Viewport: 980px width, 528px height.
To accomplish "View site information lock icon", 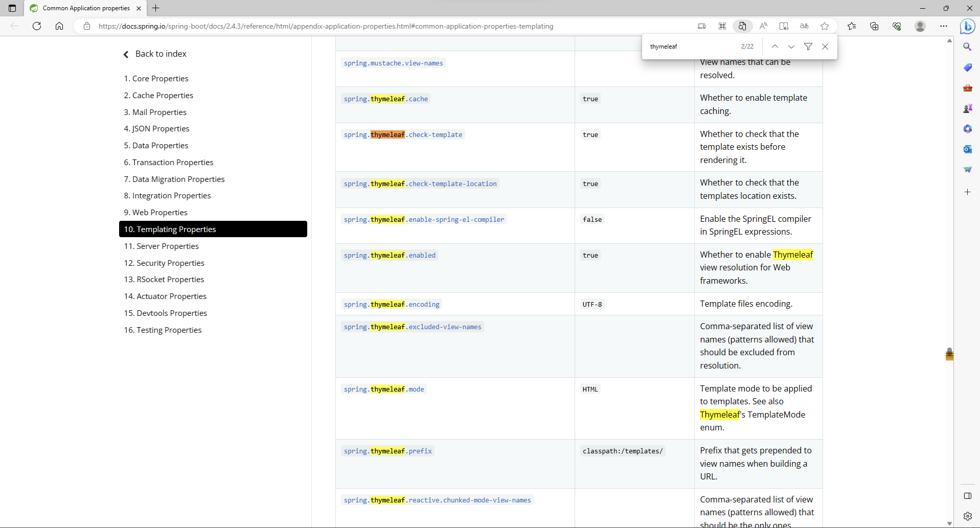I will [87, 26].
